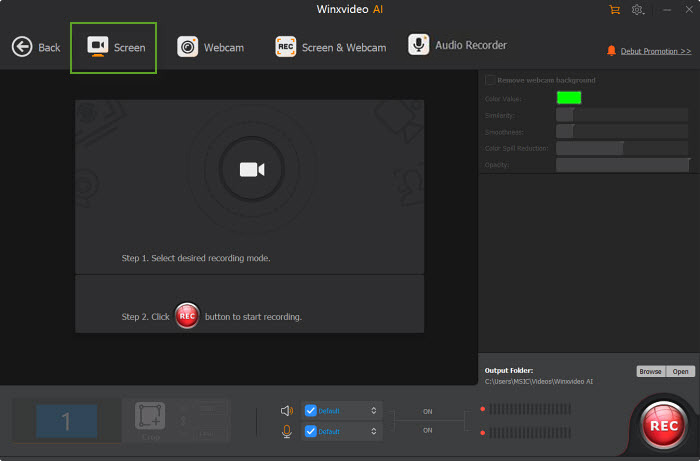Select monitor 1 thumbnail
700x461 pixels.
pyautogui.click(x=67, y=421)
